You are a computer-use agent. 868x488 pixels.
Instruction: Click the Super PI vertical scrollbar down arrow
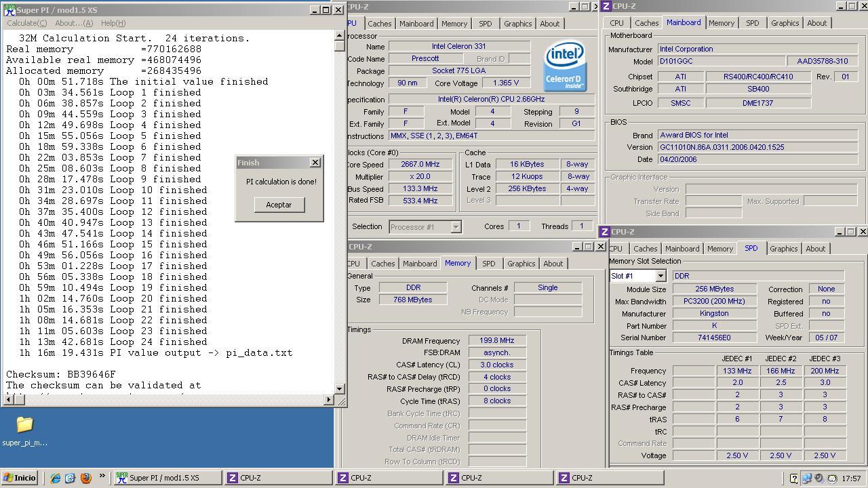click(340, 389)
